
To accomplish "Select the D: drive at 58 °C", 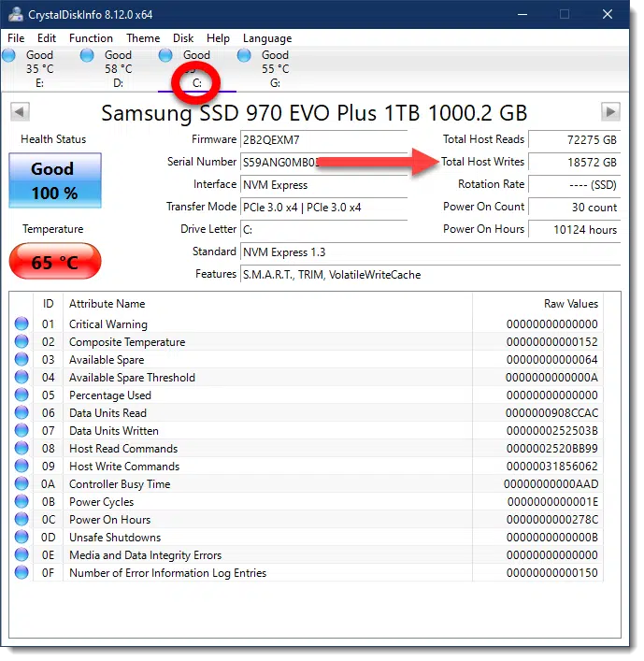I will 118,68.
